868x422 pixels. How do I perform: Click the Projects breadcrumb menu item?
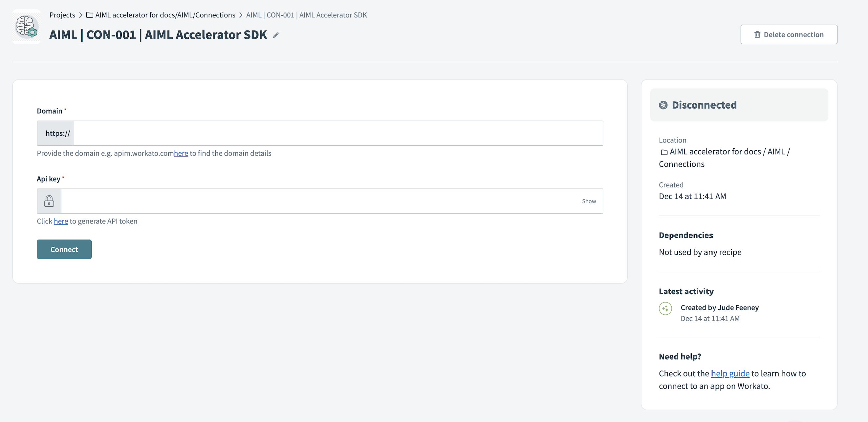coord(62,14)
